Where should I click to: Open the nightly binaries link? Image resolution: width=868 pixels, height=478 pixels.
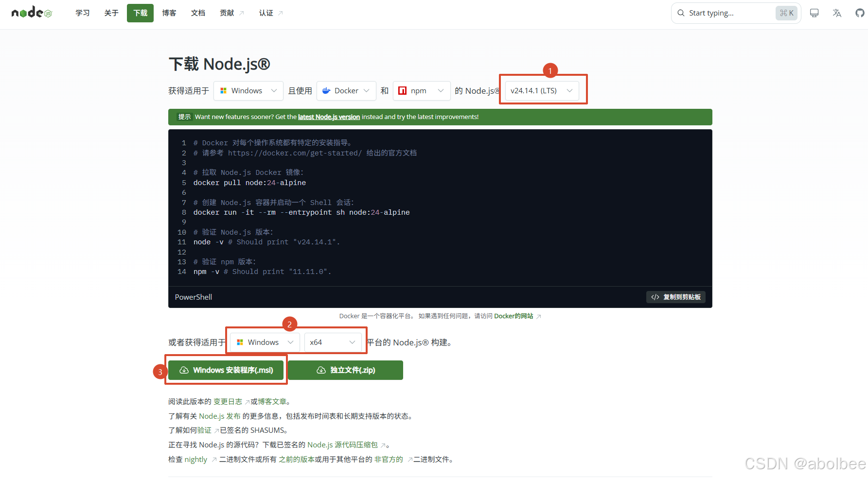click(196, 460)
